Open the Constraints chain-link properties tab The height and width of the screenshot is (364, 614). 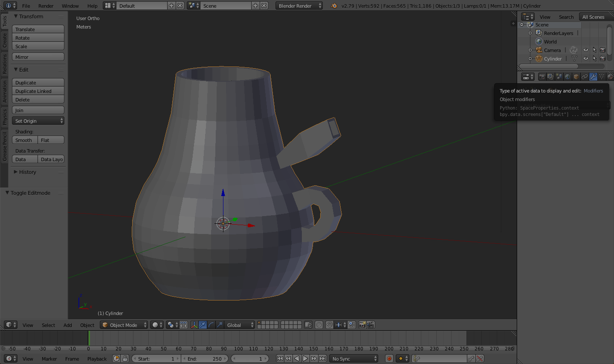(x=585, y=77)
